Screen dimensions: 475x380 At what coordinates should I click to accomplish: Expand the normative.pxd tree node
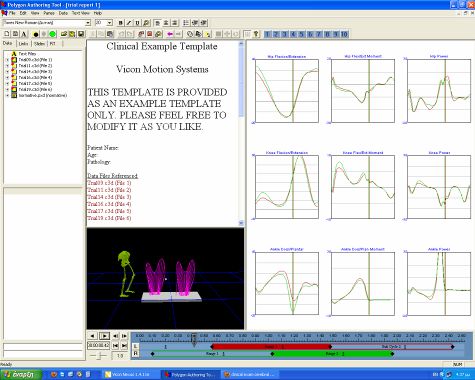(x=7, y=95)
